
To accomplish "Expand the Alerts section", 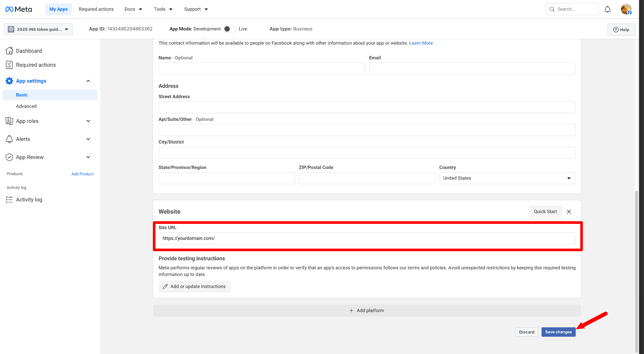I will (88, 139).
